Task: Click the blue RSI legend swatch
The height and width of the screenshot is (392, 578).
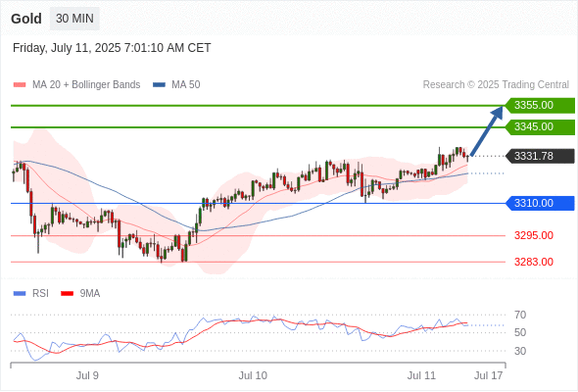Action: (x=20, y=294)
